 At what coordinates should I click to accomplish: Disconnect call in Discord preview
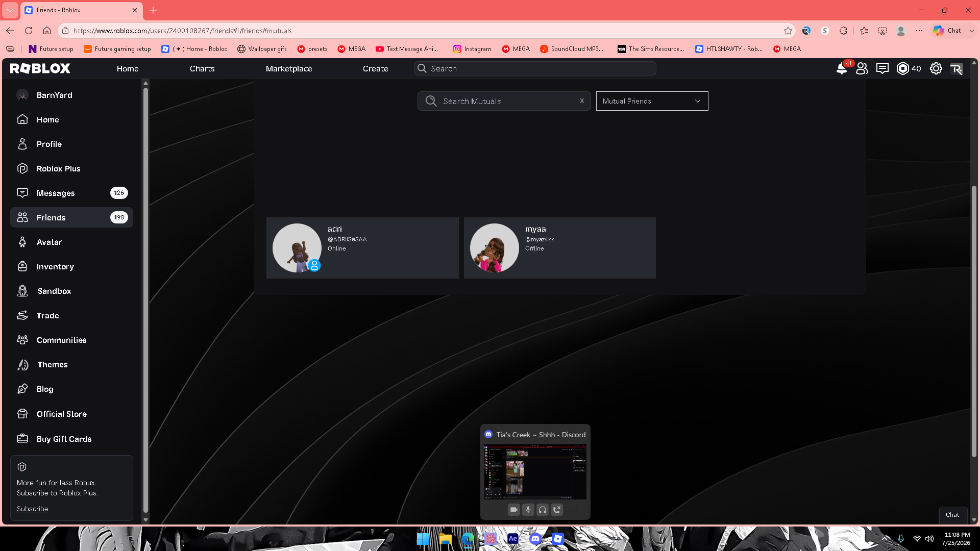[x=557, y=510]
